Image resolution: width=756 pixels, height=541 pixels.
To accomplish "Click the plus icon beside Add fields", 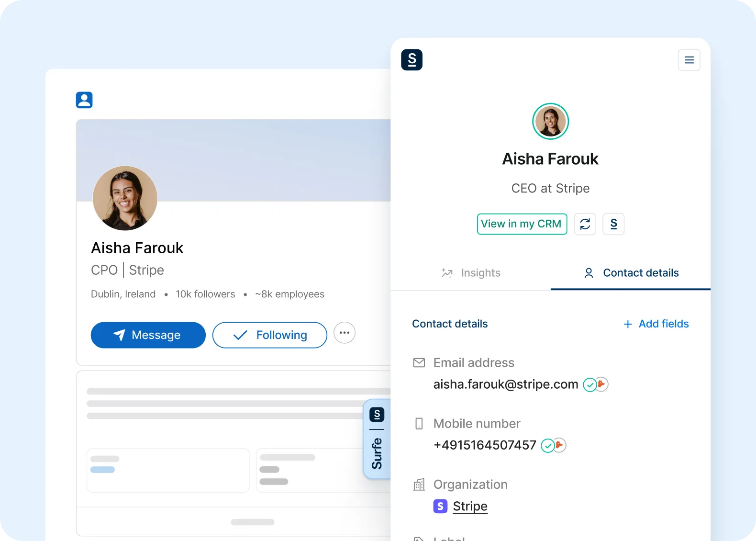I will (628, 324).
